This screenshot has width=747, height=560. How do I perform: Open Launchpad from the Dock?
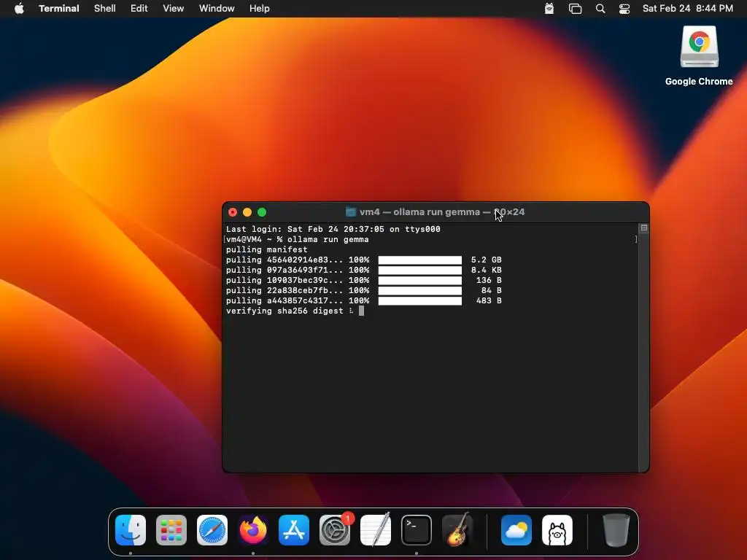(x=171, y=530)
